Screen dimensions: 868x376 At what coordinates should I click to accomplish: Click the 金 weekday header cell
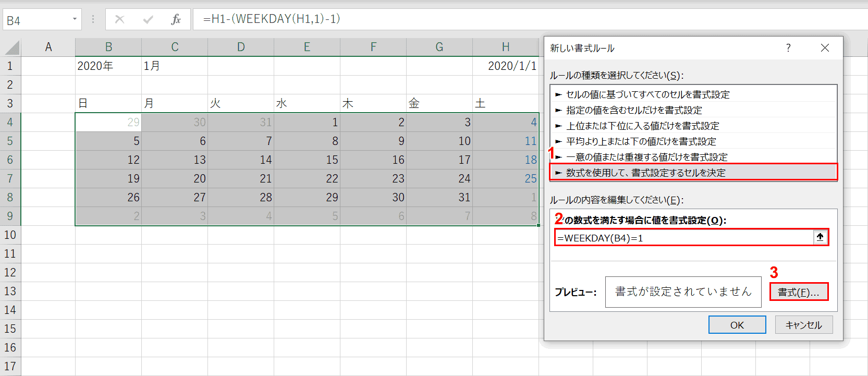(x=439, y=103)
